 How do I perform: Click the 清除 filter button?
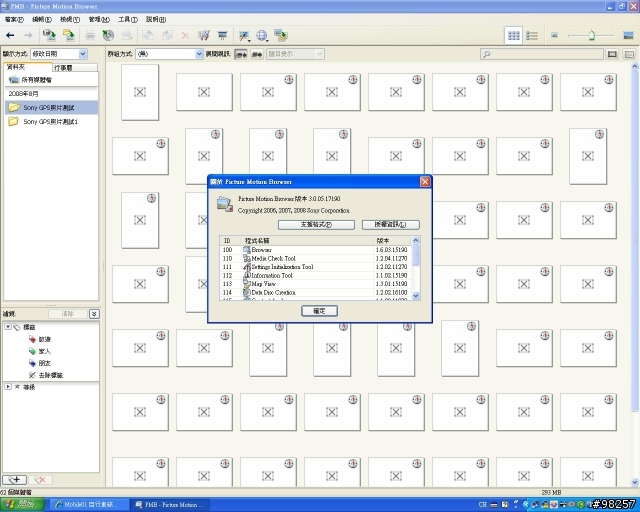tap(67, 314)
